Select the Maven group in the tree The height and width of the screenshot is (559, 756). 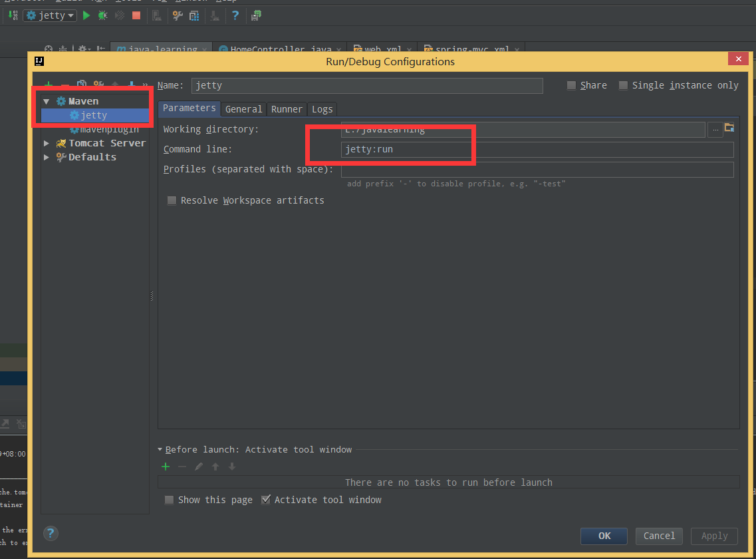[83, 101]
